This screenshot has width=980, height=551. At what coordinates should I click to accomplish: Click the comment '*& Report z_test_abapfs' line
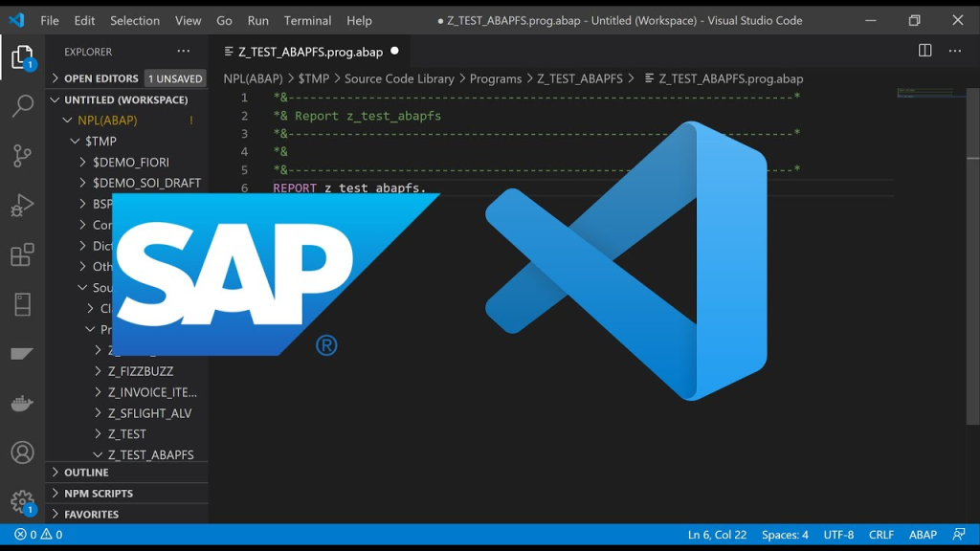click(x=357, y=116)
